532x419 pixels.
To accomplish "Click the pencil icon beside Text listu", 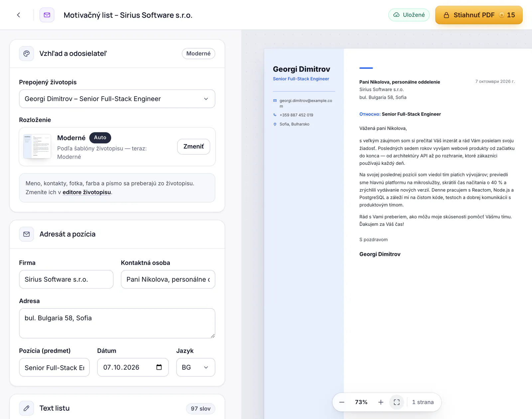I will (x=27, y=408).
